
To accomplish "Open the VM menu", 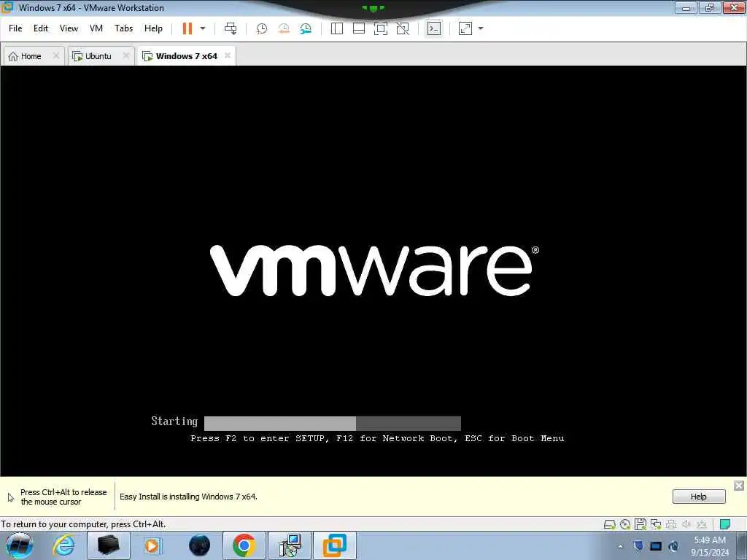I will click(x=96, y=28).
